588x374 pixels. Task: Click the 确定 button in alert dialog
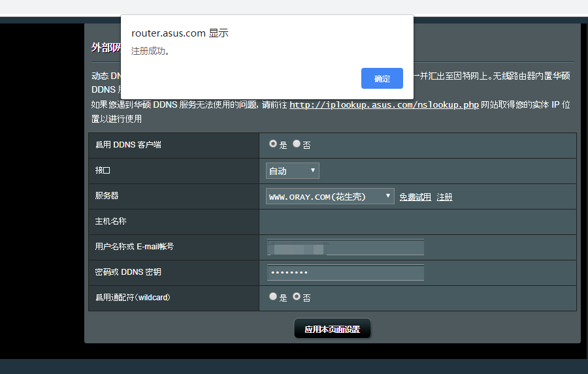pos(382,78)
